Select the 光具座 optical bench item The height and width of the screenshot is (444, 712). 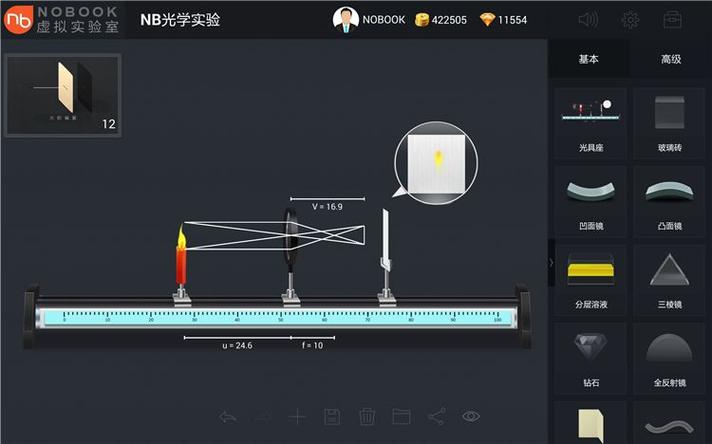590,123
